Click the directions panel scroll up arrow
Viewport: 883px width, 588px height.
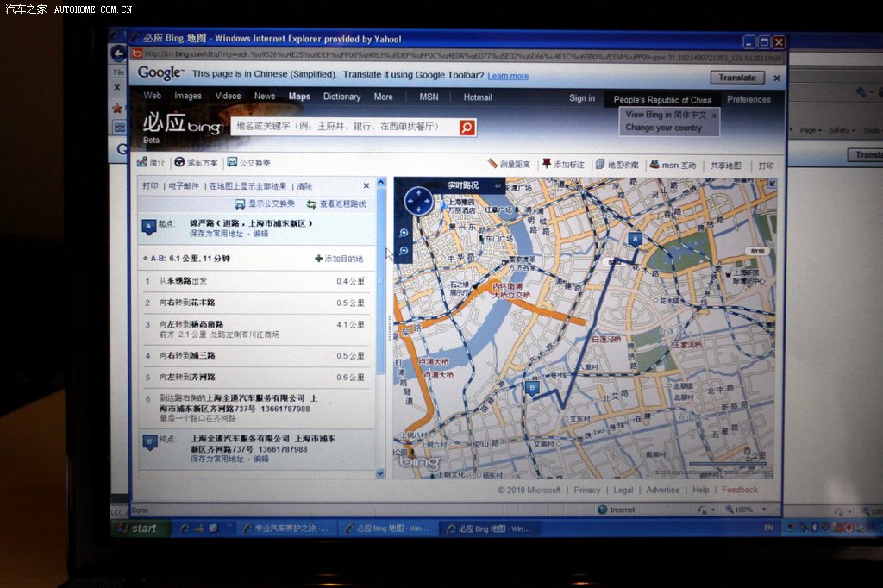tap(380, 183)
